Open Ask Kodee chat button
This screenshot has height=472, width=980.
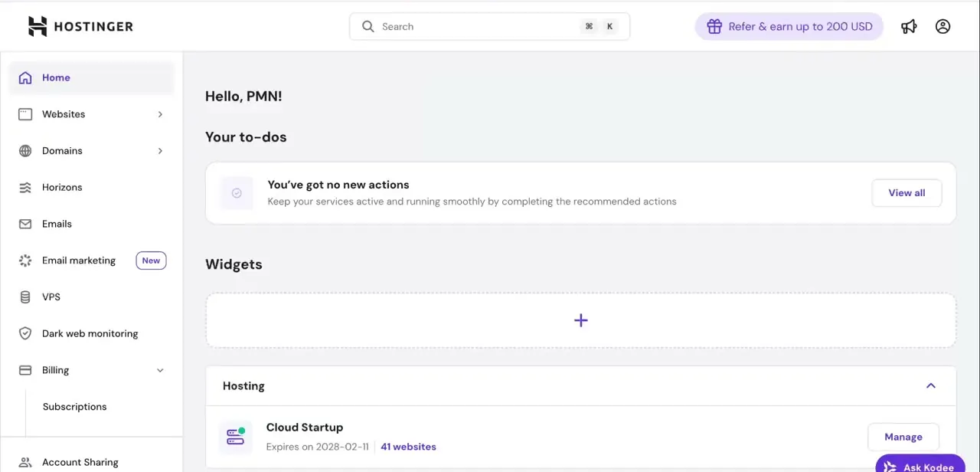tap(920, 464)
